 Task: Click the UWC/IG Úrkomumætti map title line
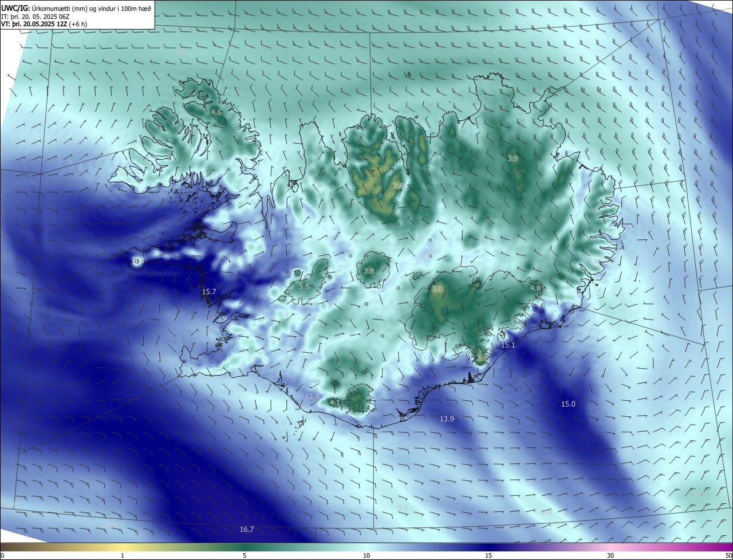point(76,8)
